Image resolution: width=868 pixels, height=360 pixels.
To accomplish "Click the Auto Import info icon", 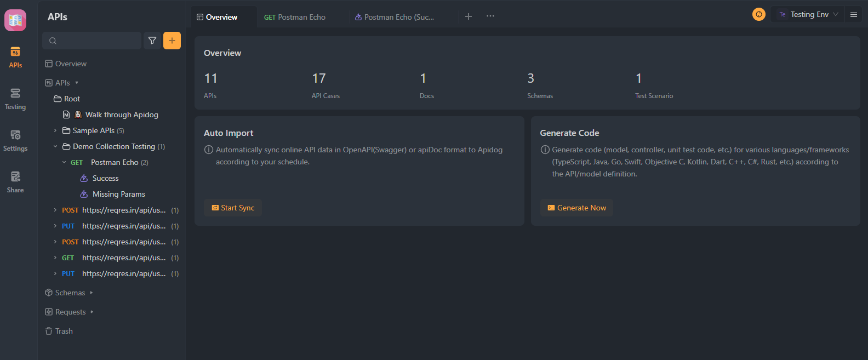I will (209, 150).
